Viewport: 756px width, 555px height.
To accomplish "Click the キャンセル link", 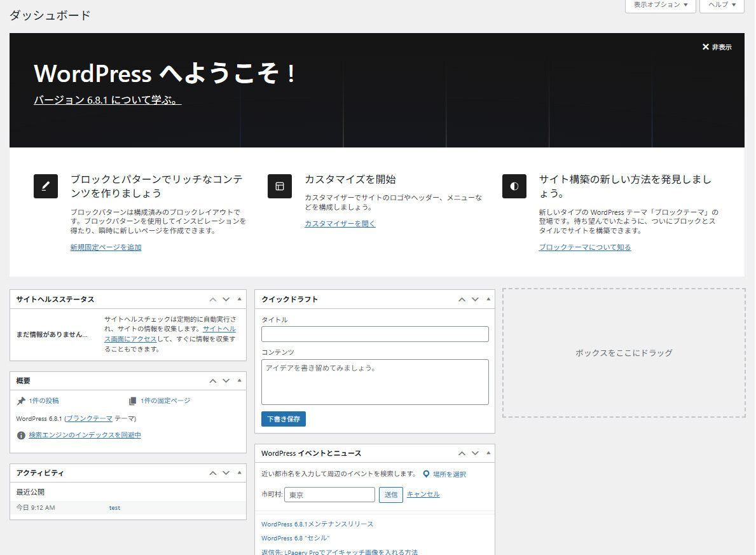I will (x=423, y=494).
